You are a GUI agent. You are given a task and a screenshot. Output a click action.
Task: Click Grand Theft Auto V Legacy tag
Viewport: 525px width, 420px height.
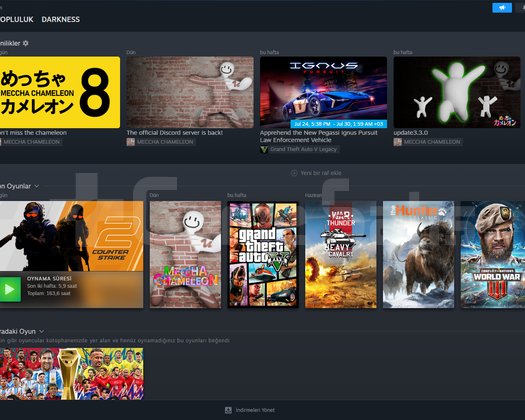(x=303, y=149)
